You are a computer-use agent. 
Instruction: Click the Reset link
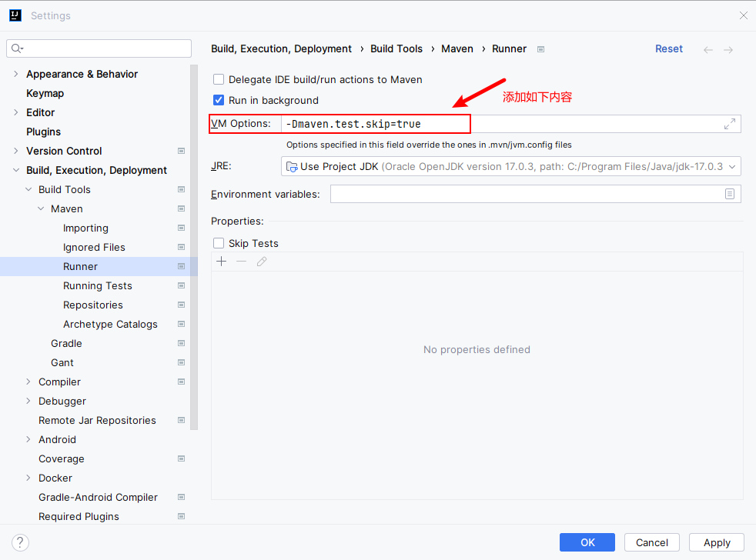point(669,48)
